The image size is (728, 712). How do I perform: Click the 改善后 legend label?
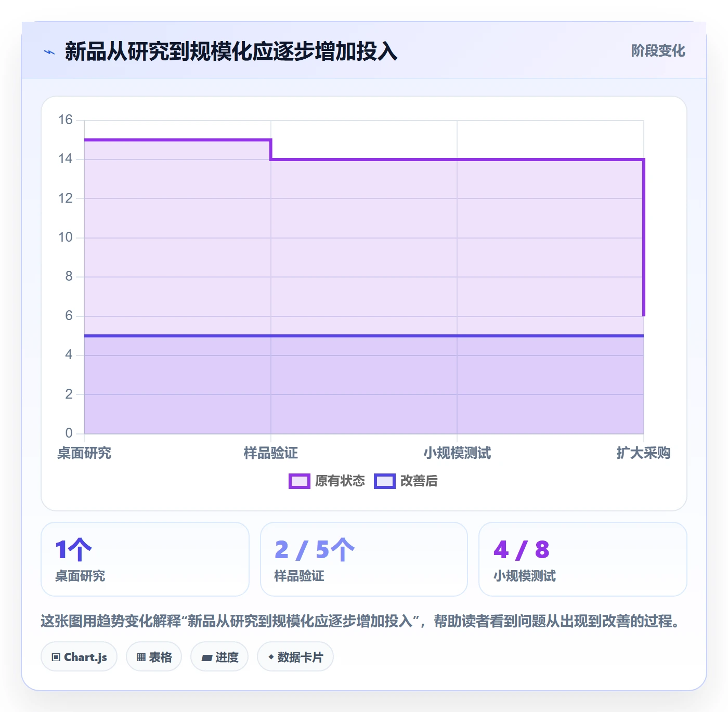click(x=419, y=481)
